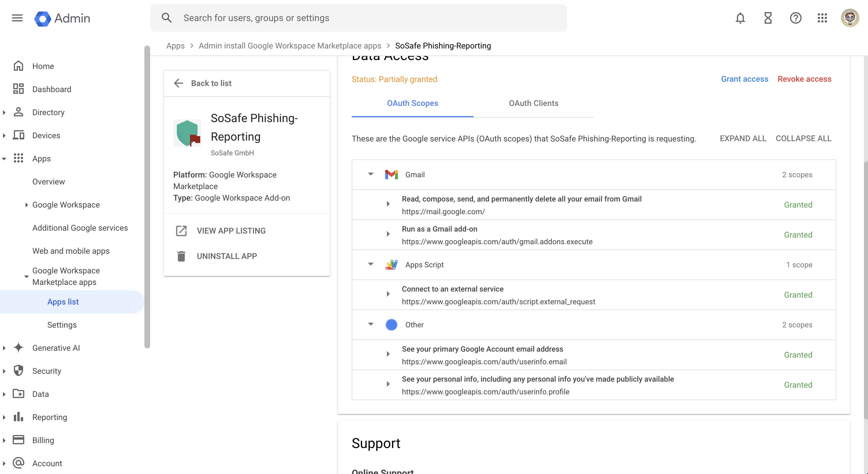
Task: Click the Revoke access link
Action: click(804, 79)
